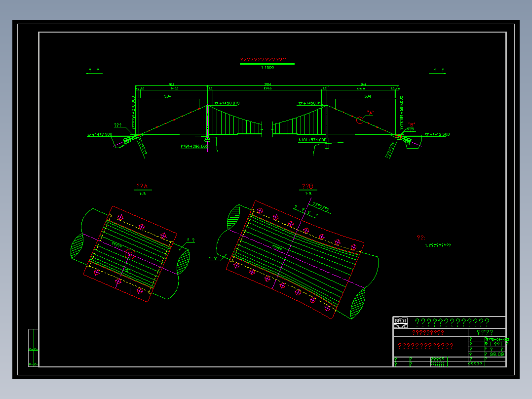This screenshot has height=399, width=532.
Task: Click the red circle marking detail "A"
Action: pyautogui.click(x=360, y=120)
